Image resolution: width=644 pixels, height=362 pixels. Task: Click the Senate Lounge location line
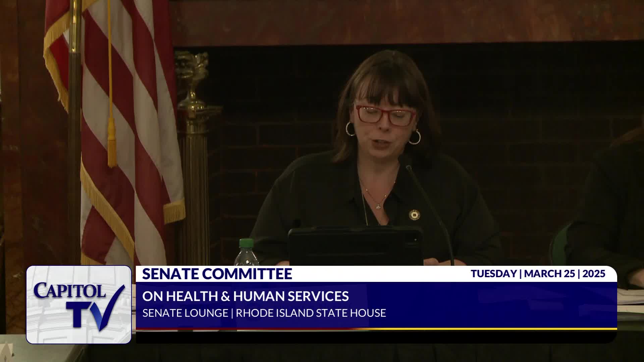pyautogui.click(x=185, y=313)
